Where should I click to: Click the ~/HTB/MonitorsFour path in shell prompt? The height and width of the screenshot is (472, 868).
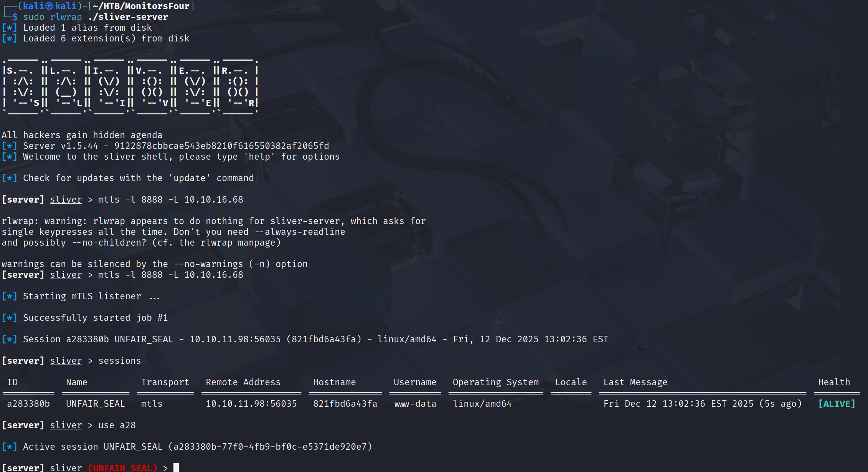click(141, 6)
